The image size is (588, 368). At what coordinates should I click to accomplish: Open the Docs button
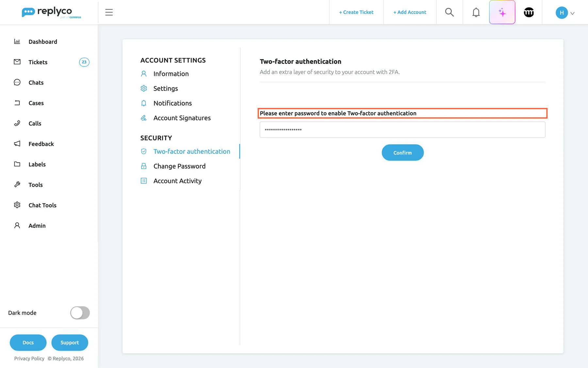(28, 342)
